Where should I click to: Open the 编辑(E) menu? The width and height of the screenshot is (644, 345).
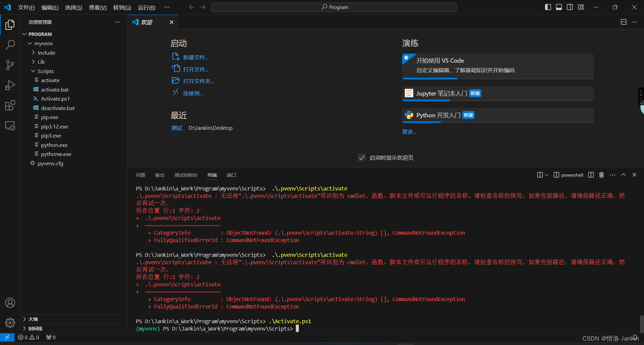pyautogui.click(x=50, y=7)
